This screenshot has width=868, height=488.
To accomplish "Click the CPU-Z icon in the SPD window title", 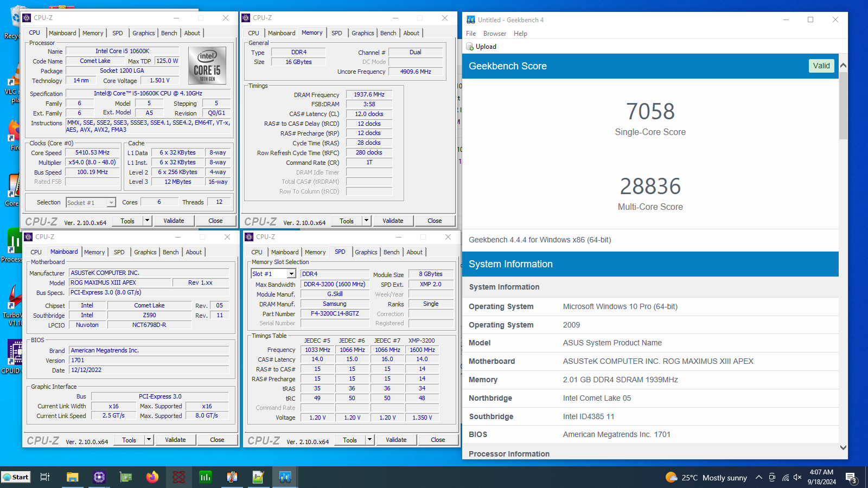I will (x=249, y=237).
